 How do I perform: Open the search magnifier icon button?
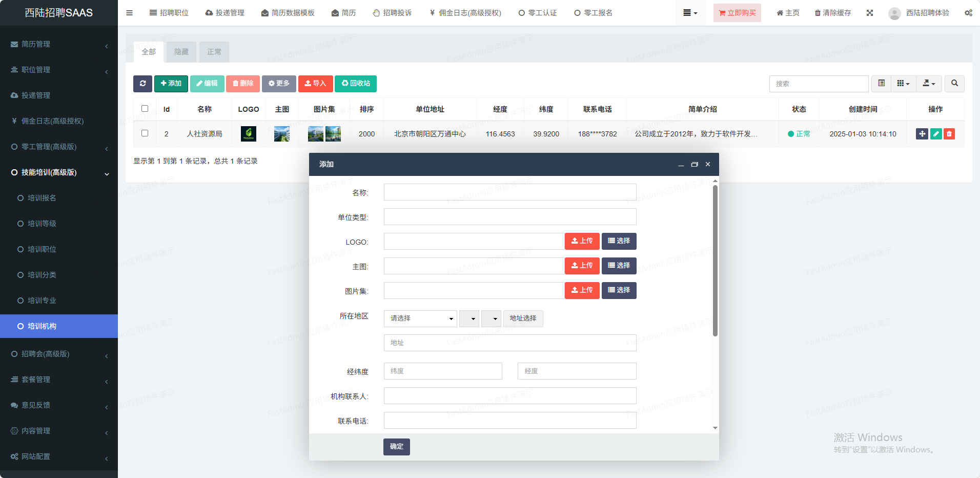(954, 84)
